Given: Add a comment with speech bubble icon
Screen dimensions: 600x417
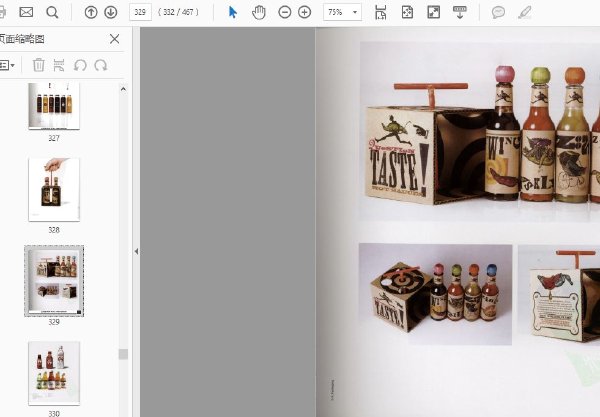Looking at the screenshot, I should click(498, 12).
